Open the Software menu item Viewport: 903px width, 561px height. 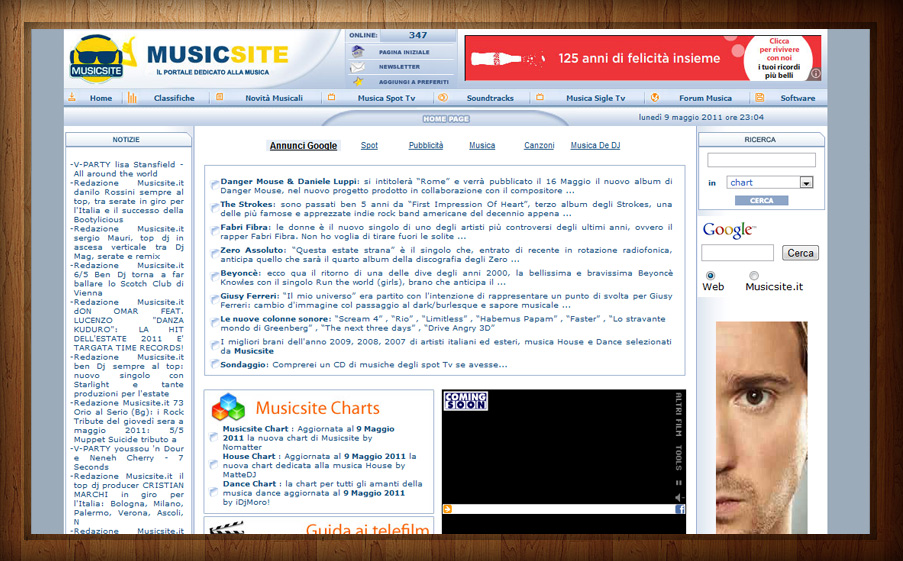click(798, 98)
